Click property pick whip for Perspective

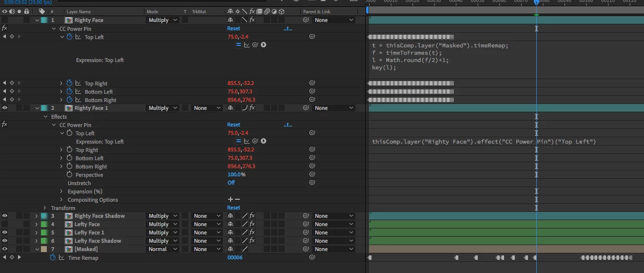click(x=312, y=174)
